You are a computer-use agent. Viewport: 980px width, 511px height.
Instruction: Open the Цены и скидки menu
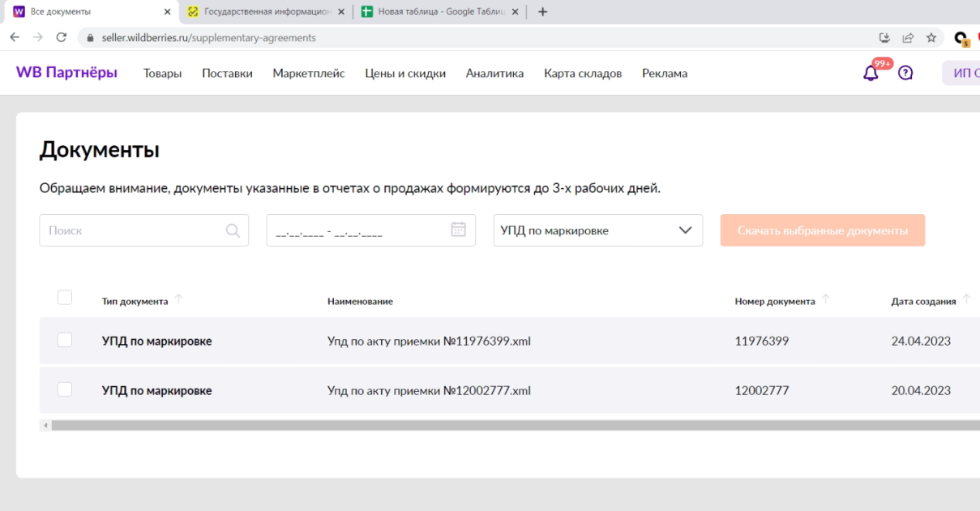405,74
